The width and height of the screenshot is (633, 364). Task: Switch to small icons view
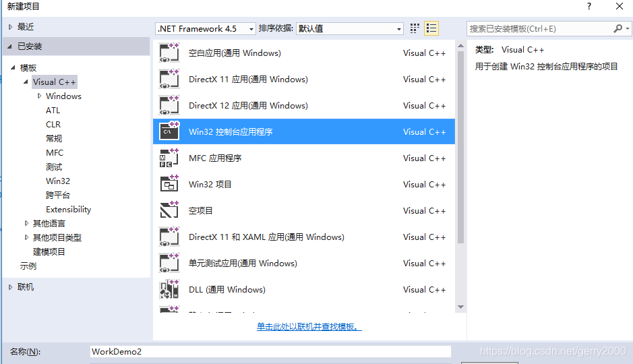(x=415, y=28)
